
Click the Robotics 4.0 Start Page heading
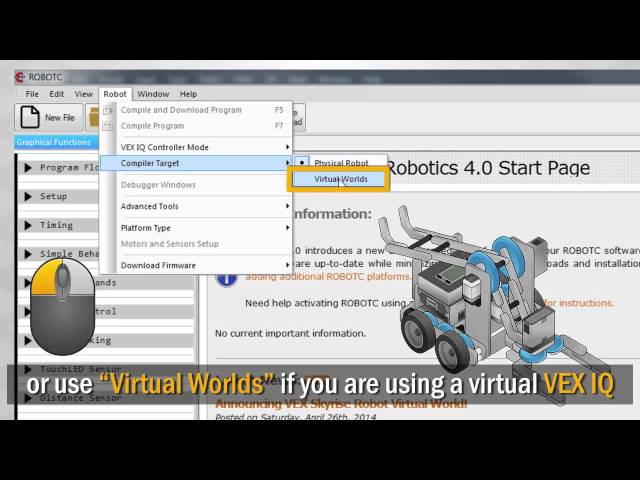488,168
